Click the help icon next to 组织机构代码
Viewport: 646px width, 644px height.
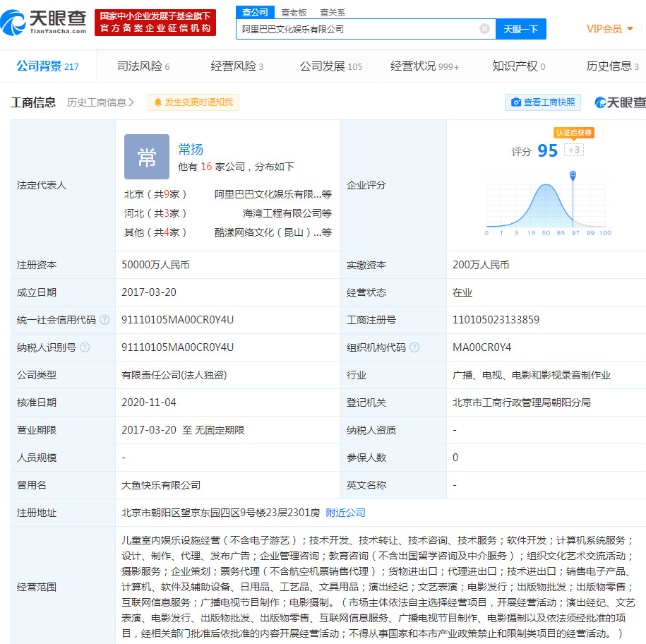click(414, 347)
